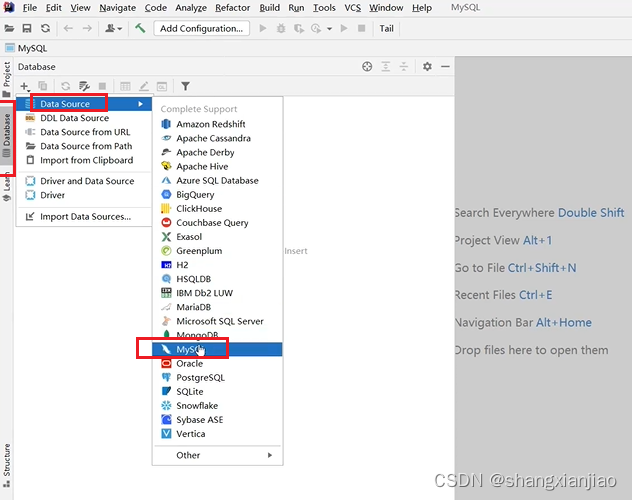The image size is (632, 500).
Task: Click the green Build hammer icon
Action: (140, 28)
